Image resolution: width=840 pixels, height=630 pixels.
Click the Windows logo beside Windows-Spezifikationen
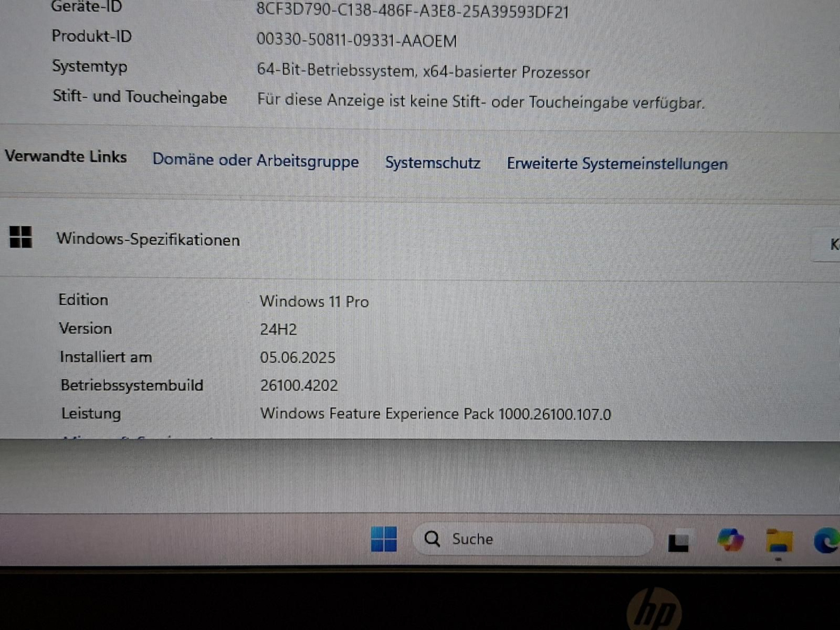click(21, 237)
